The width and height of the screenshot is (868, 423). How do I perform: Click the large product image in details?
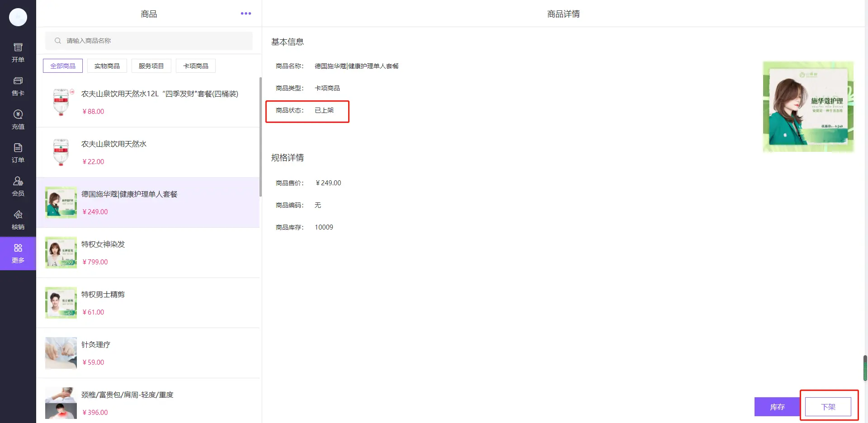pyautogui.click(x=808, y=107)
